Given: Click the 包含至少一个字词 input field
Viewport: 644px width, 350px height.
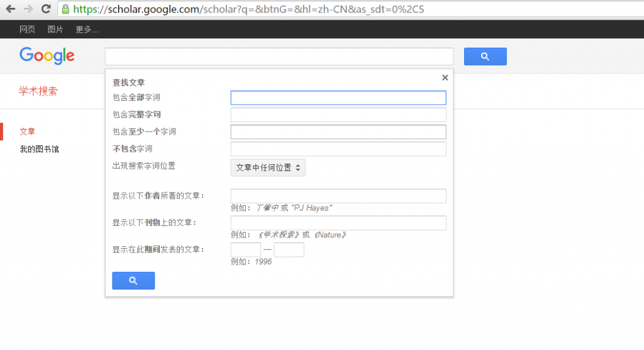Looking at the screenshot, I should point(338,132).
